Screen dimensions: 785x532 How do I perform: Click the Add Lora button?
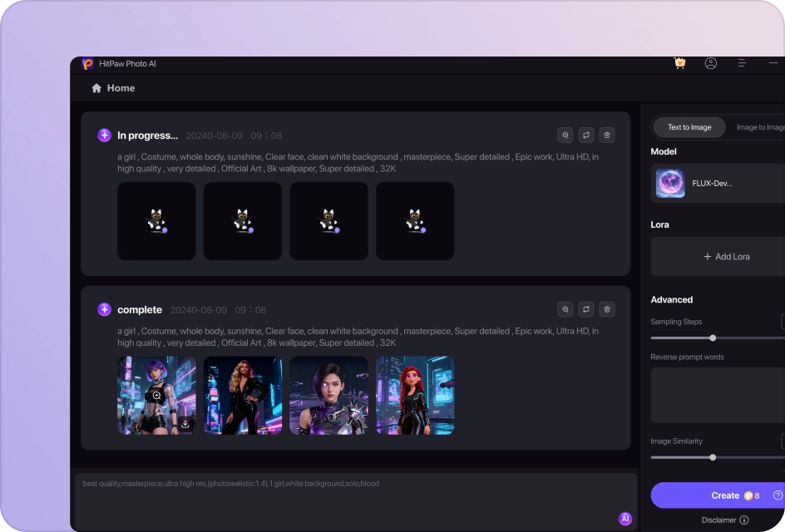[726, 256]
